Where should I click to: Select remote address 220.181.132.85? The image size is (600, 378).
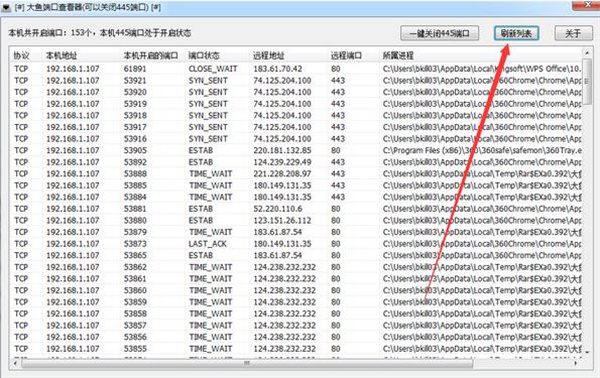(x=282, y=150)
